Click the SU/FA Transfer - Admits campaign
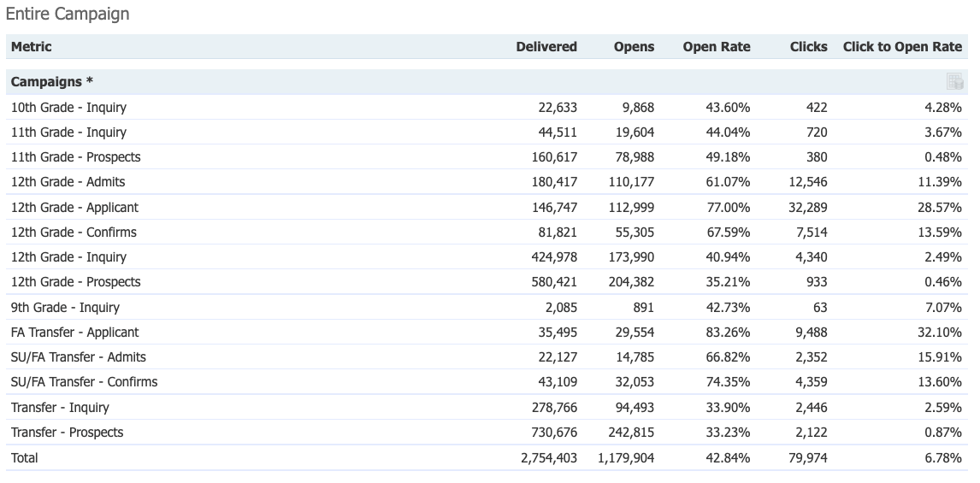Screen dimensions: 980x483 tap(78, 357)
